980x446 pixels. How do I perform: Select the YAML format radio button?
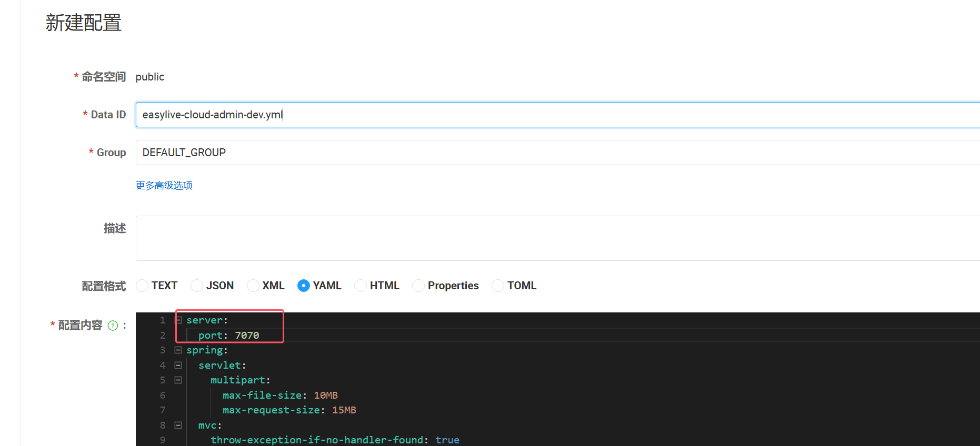(x=304, y=286)
